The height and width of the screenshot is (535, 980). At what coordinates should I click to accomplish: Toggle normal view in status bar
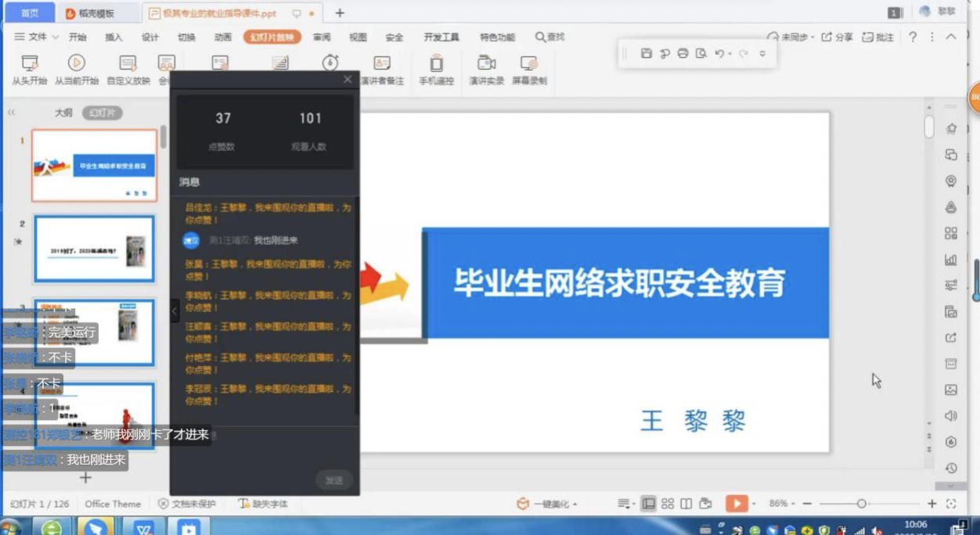click(x=648, y=504)
